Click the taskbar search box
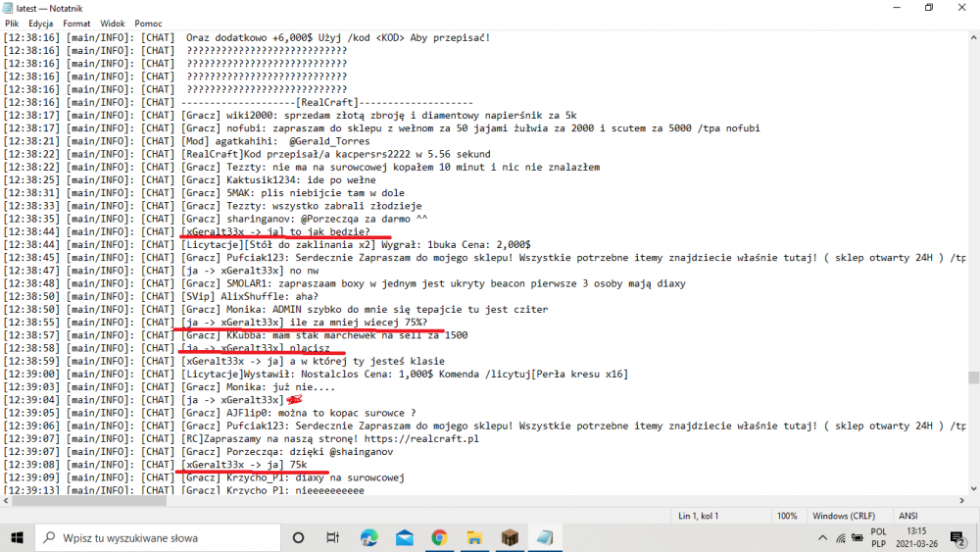 point(162,537)
